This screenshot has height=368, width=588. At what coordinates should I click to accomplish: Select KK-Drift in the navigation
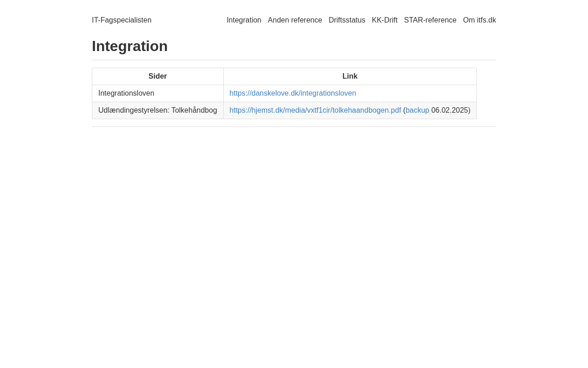[x=384, y=20]
